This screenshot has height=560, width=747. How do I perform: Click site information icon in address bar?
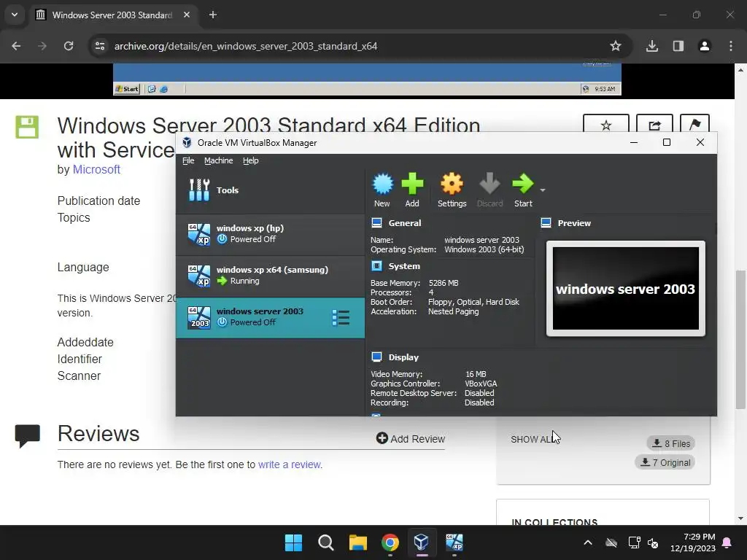coord(100,46)
